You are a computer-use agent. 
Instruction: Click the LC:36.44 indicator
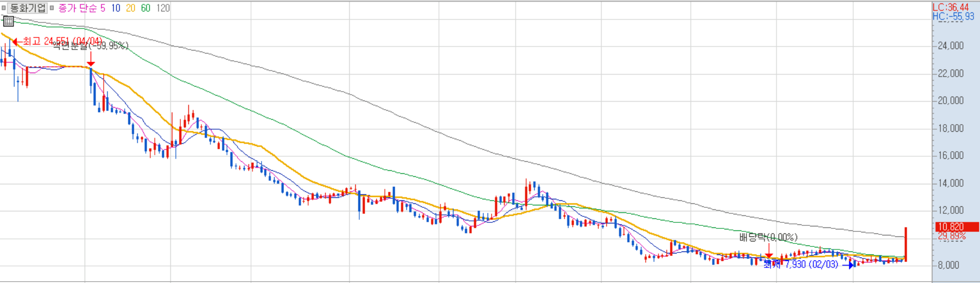click(950, 8)
